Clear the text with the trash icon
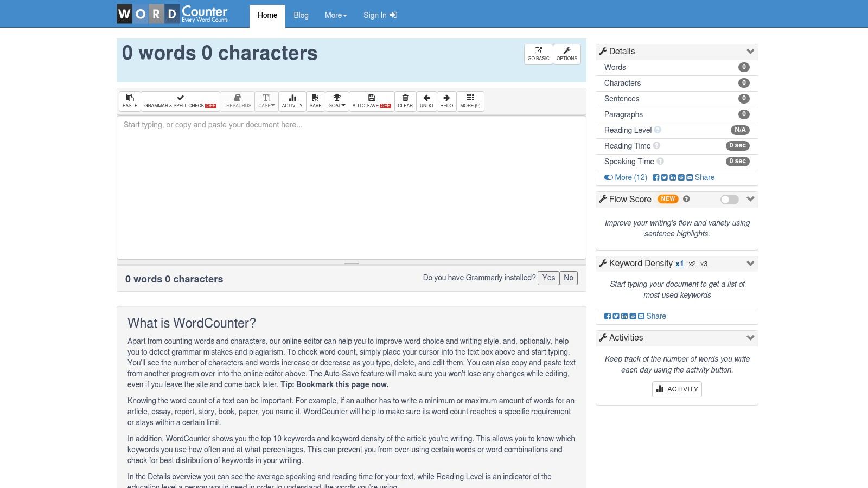This screenshot has height=488, width=868. pos(405,101)
